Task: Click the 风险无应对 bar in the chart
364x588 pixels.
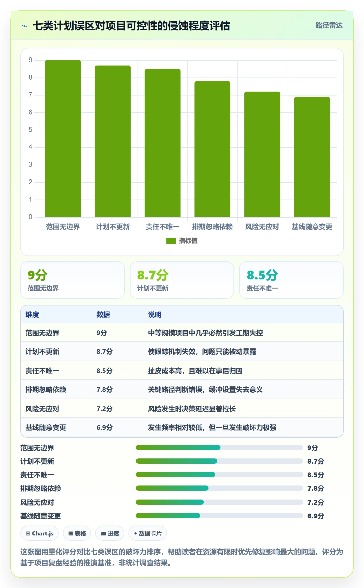Action: (262, 154)
